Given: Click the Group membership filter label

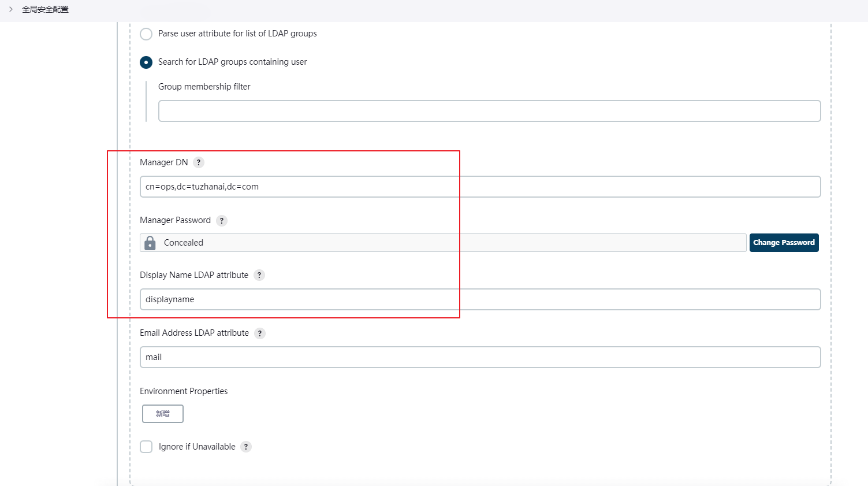Looking at the screenshot, I should click(204, 87).
